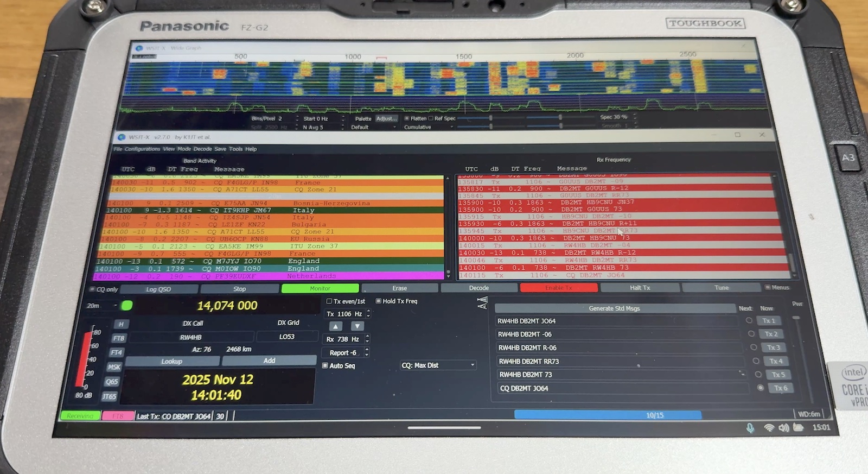Image resolution: width=868 pixels, height=474 pixels.
Task: Choose the Q65 mode button
Action: pyautogui.click(x=112, y=382)
